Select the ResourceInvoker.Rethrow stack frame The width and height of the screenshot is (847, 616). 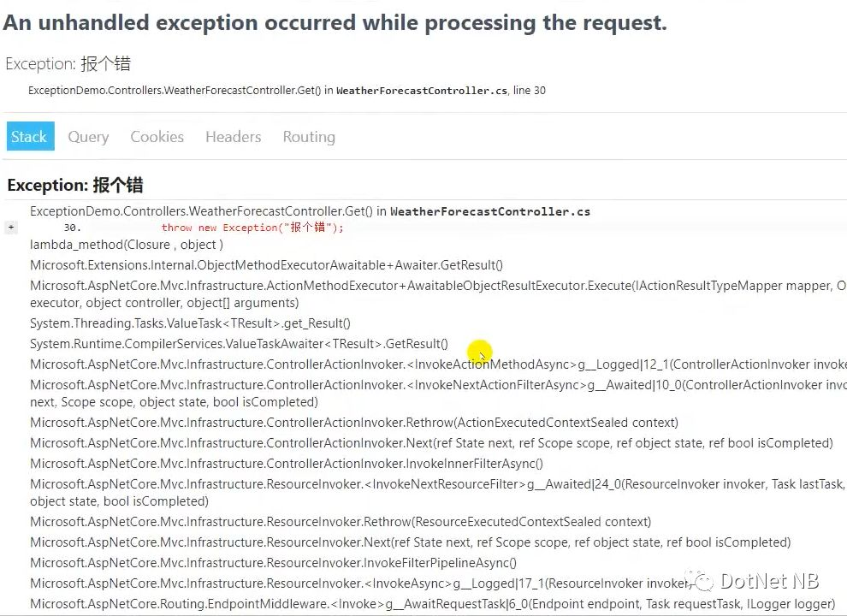click(340, 522)
